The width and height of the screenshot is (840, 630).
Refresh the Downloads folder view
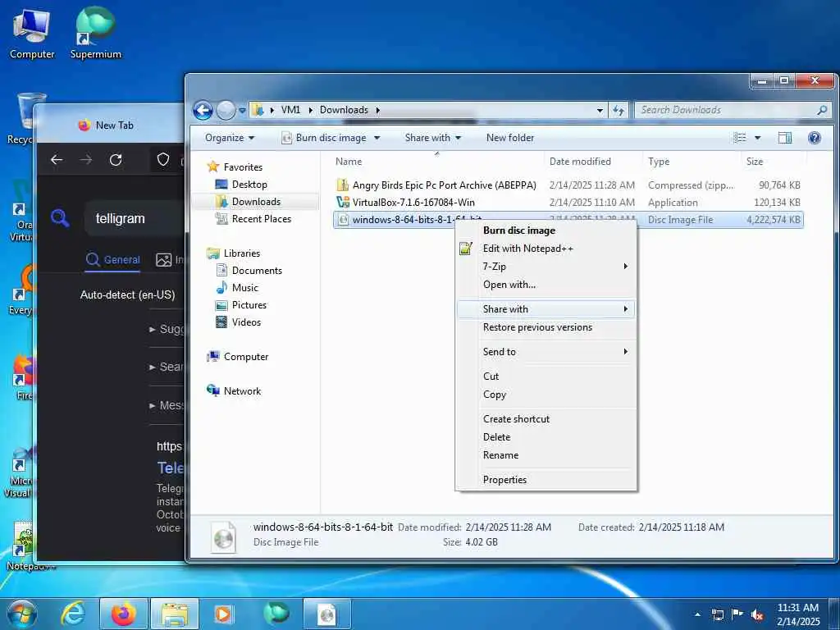coord(619,111)
